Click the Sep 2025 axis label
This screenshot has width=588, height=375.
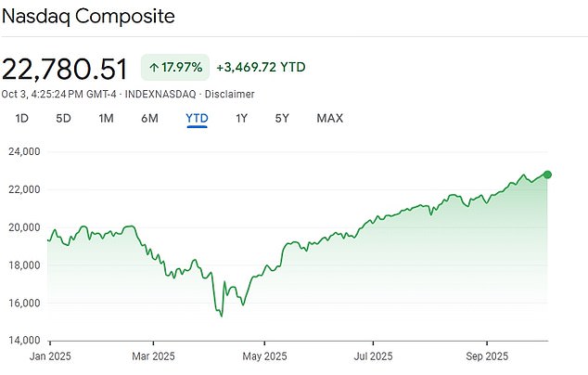tap(488, 356)
